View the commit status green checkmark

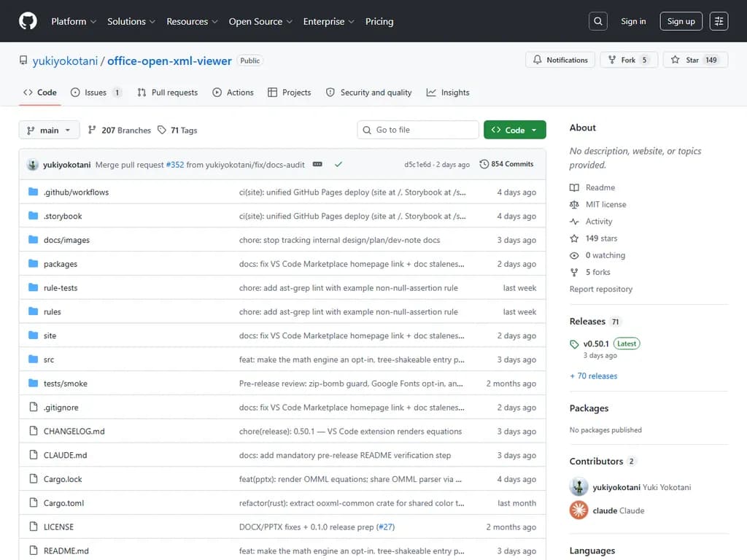tap(338, 164)
